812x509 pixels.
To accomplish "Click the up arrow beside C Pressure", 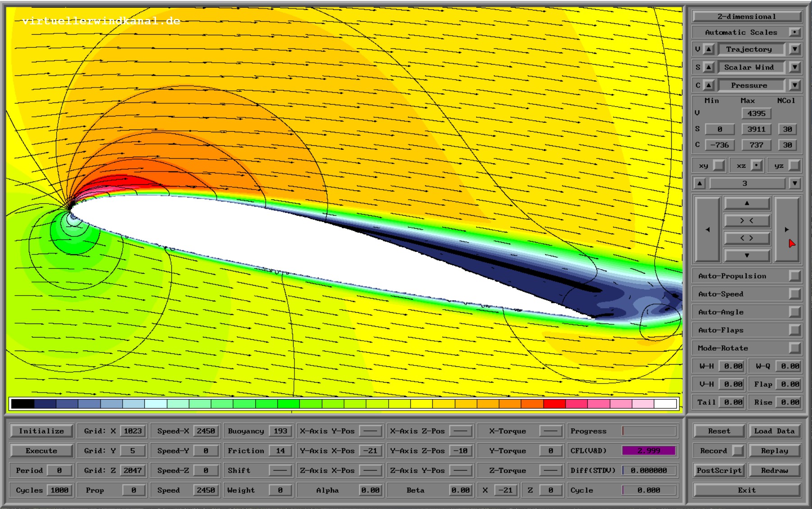I will (709, 85).
